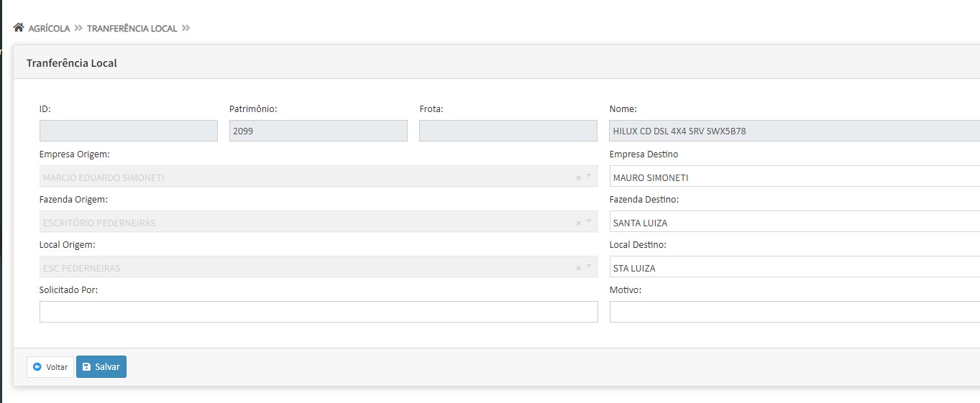Click the Voltar back arrow icon
Viewport: 980px width, 403px height.
point(37,367)
